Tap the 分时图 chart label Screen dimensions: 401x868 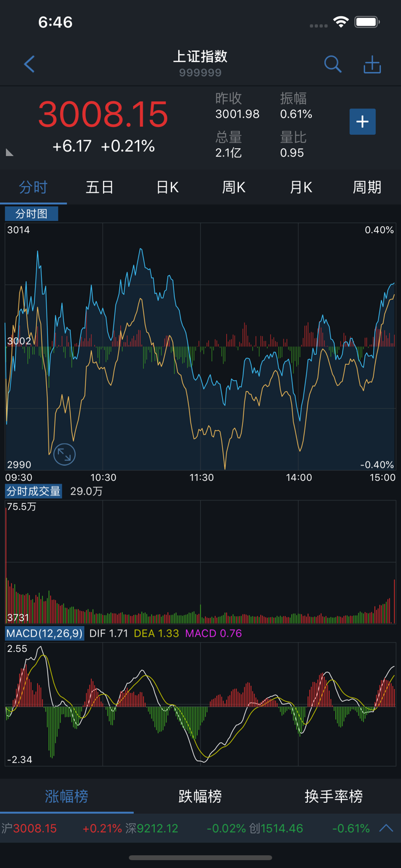pos(31,213)
